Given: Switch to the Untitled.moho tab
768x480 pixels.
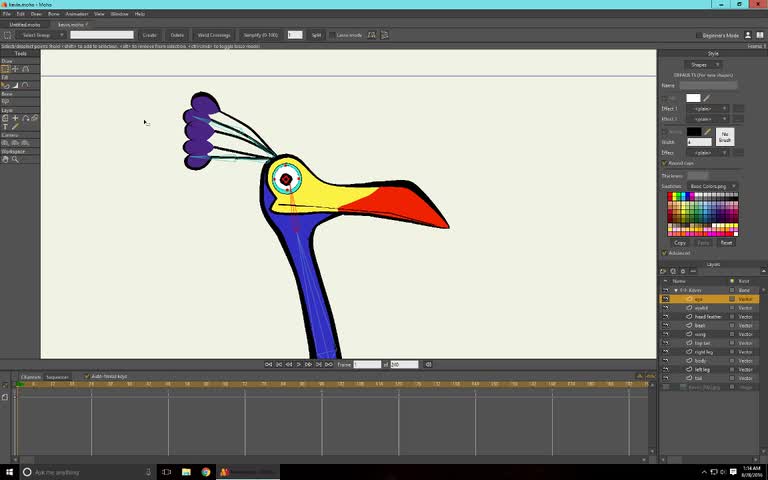Looking at the screenshot, I should 24,24.
